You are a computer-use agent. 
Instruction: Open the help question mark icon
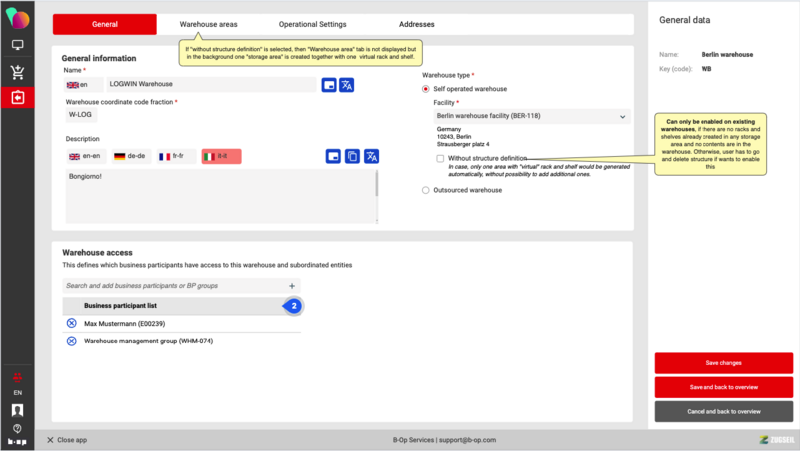coord(17,429)
